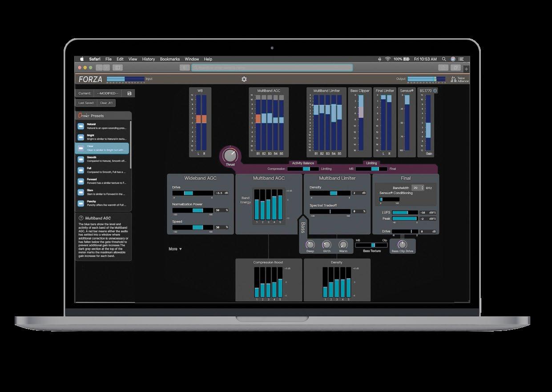
Task: Click the Activity Balance tab label
Action: [302, 163]
